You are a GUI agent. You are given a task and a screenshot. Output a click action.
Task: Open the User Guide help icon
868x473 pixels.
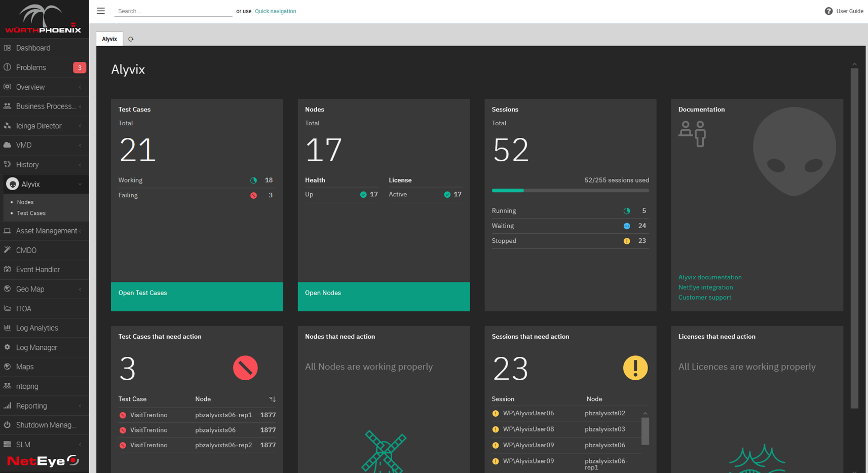point(828,11)
